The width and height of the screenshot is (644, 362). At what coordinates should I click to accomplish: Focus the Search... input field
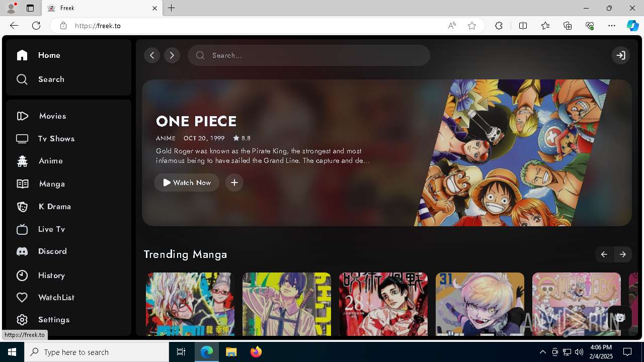[309, 55]
